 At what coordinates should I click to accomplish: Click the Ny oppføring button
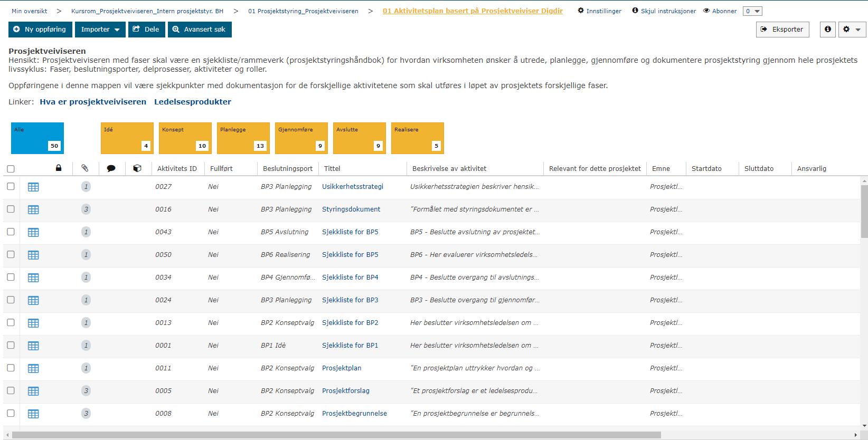pyautogui.click(x=40, y=30)
